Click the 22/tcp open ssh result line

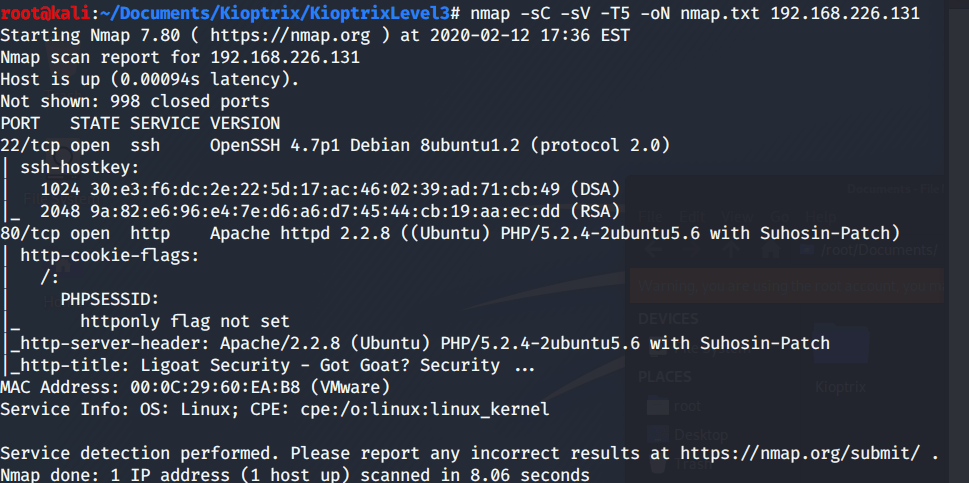click(x=335, y=145)
